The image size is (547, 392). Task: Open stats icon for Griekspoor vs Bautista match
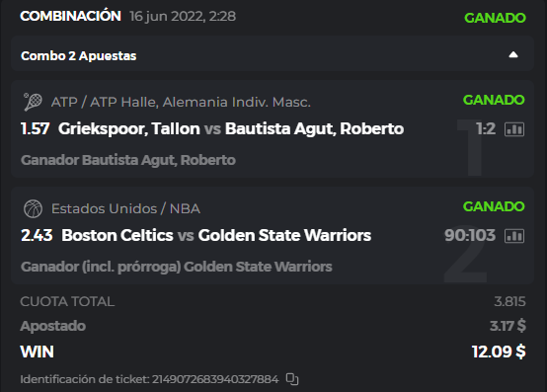[x=514, y=129]
